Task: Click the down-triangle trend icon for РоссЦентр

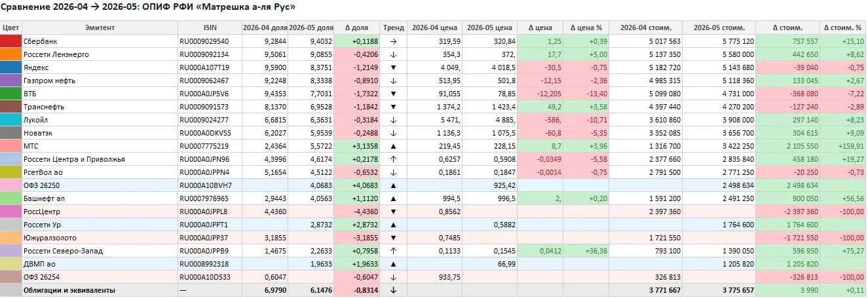Action: [393, 211]
